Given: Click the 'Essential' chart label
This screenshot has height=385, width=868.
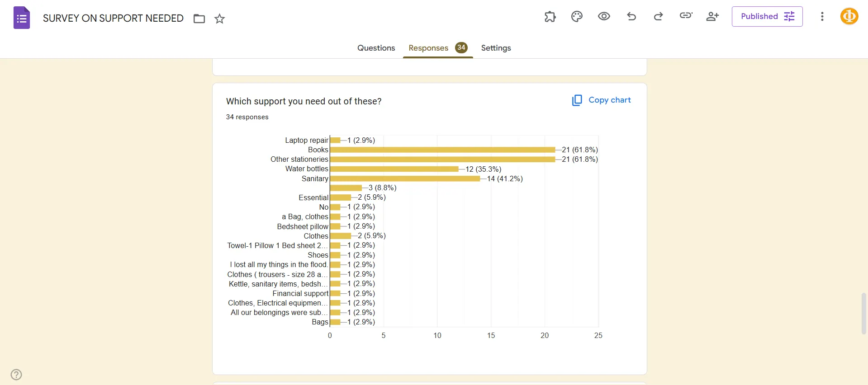Looking at the screenshot, I should 313,198.
